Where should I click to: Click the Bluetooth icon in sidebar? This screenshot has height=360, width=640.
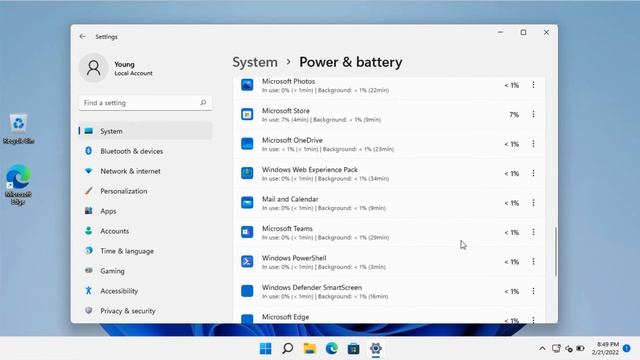[89, 151]
